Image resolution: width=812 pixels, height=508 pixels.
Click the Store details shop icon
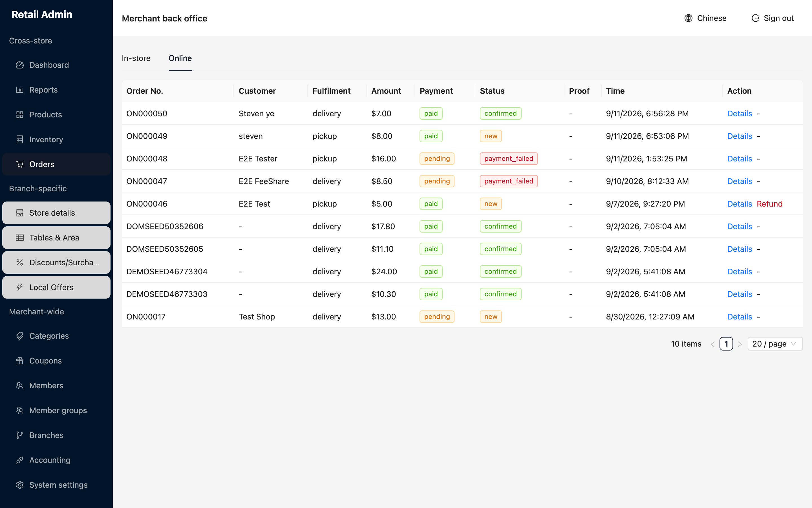(20, 213)
